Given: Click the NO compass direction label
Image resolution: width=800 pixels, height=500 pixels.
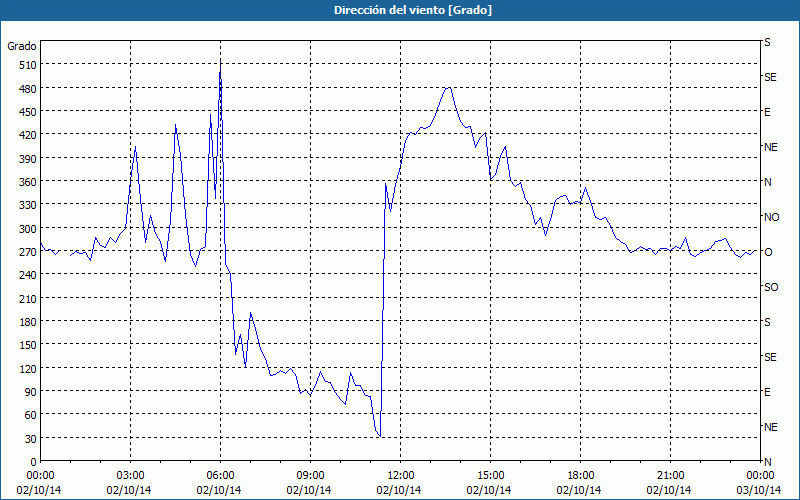Looking at the screenshot, I should pyautogui.click(x=771, y=217).
